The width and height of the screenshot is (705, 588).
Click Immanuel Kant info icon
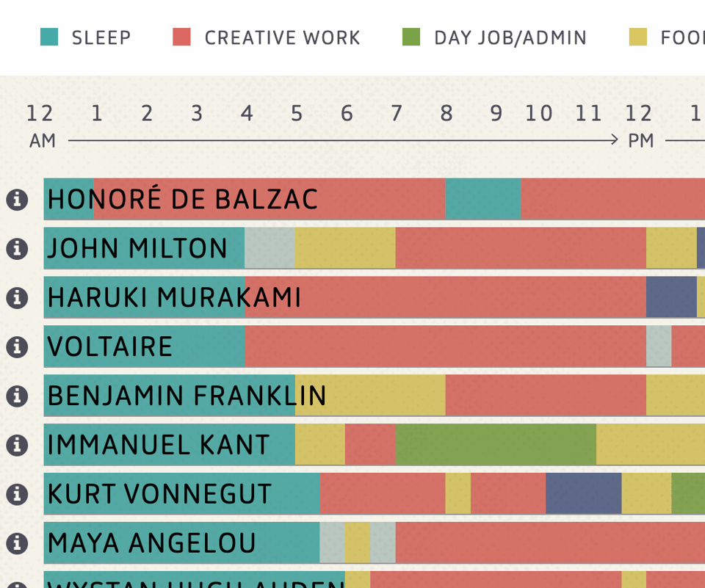tap(17, 445)
